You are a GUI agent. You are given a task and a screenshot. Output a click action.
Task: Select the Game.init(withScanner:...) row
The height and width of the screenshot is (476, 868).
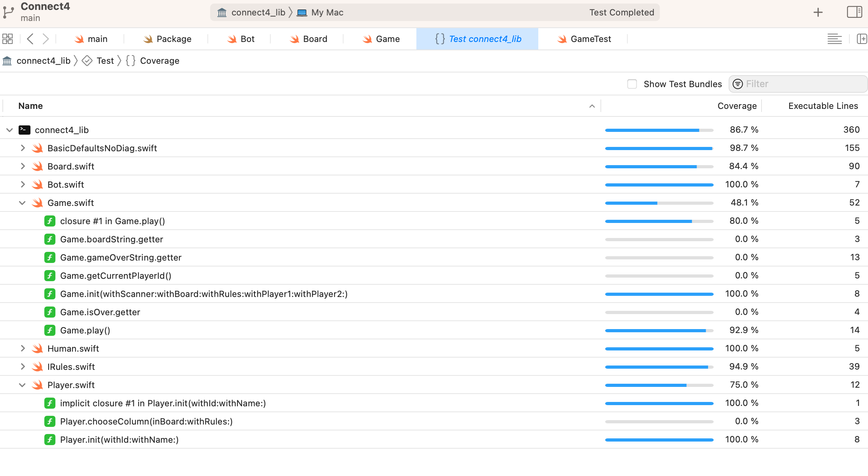[x=434, y=294]
